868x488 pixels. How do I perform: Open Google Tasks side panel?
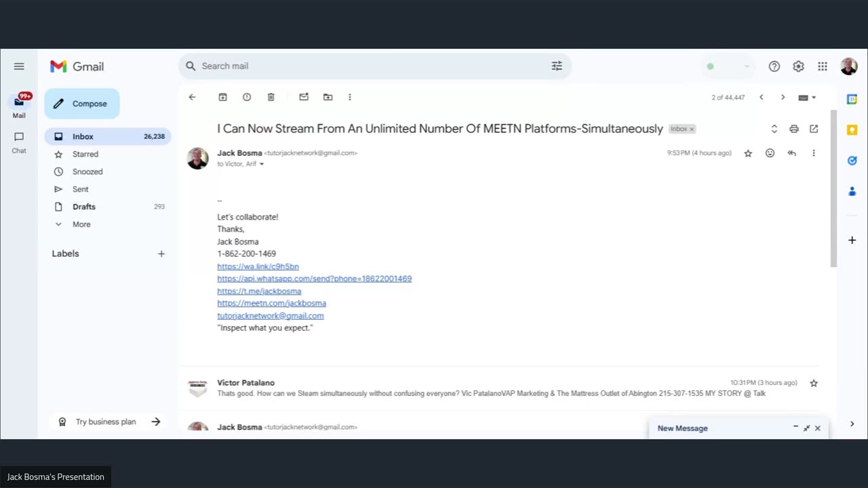[x=852, y=161]
